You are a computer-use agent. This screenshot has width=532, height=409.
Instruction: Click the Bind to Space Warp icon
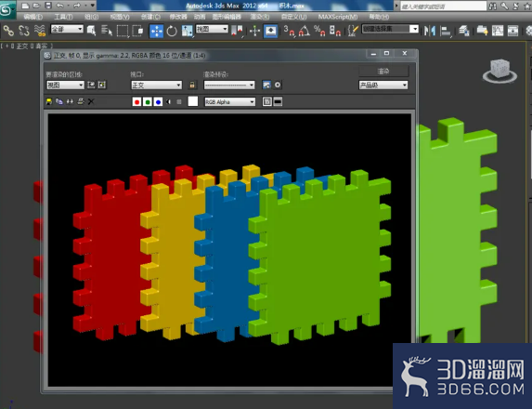[x=40, y=31]
